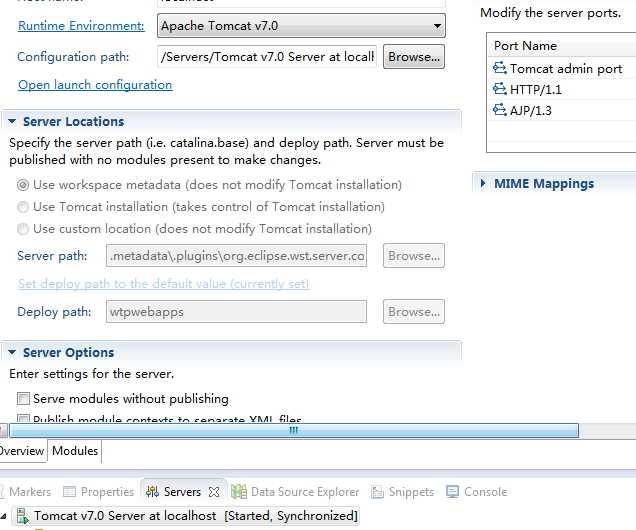Click the horizontal scrollbar thumb
Screen dimensions: 636x530
294,430
